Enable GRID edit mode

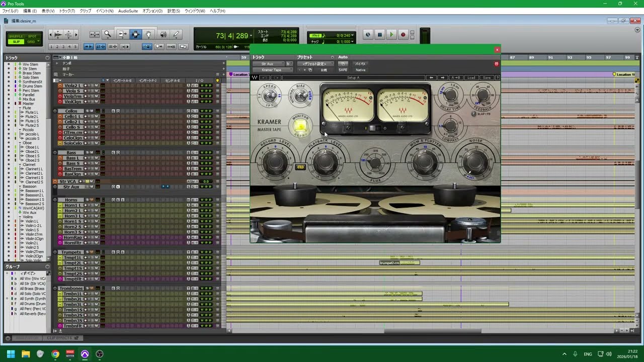click(x=32, y=42)
